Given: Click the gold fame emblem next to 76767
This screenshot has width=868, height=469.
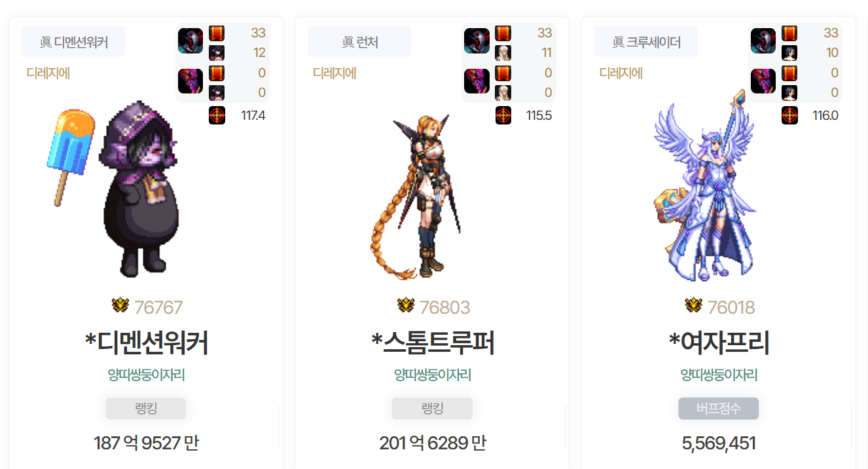Looking at the screenshot, I should (120, 305).
